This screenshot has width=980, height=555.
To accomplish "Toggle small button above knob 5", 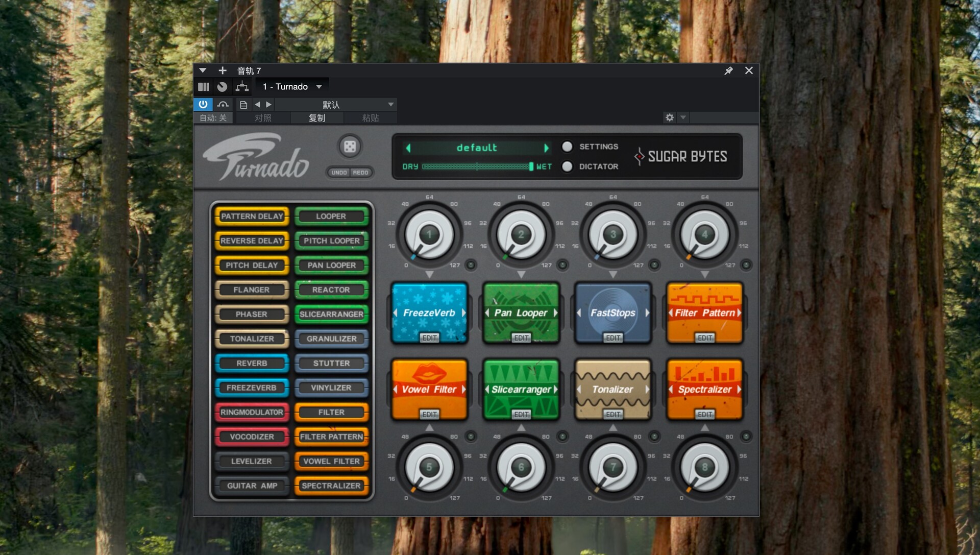I will [471, 436].
